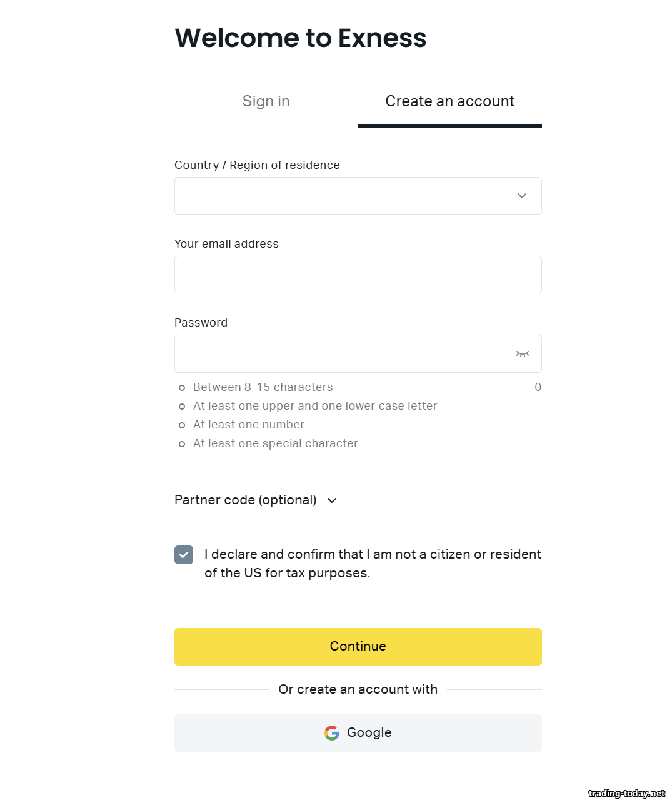Click the bullet beside 'Between 8-15 characters'
Screen dimensions: 672x805
(x=182, y=388)
